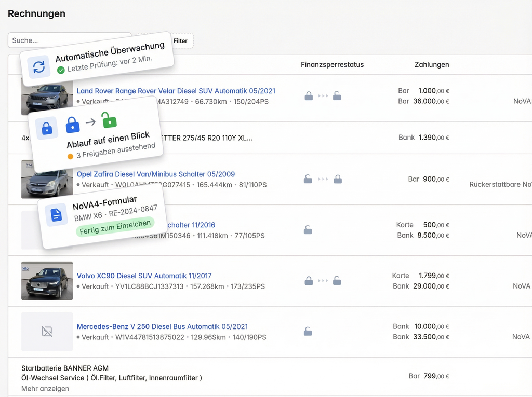
Task: Click the Finanzsperrestatus column header
Action: pos(332,65)
